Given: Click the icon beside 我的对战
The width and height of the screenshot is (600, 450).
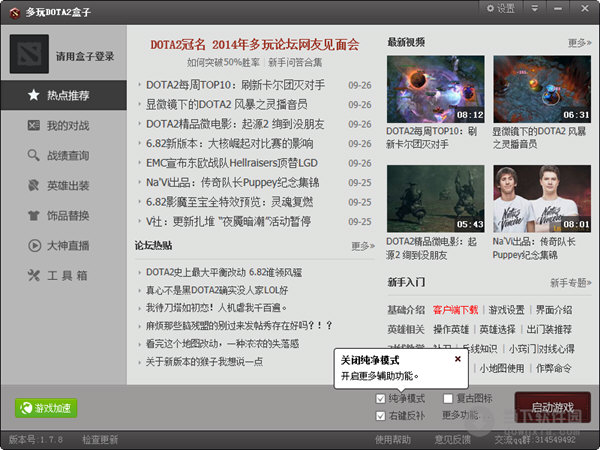Looking at the screenshot, I should [x=34, y=125].
